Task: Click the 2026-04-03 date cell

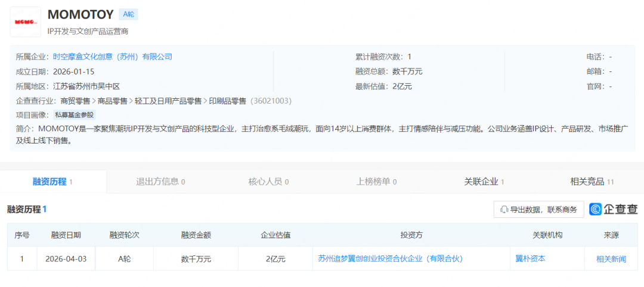Action: pos(66,259)
